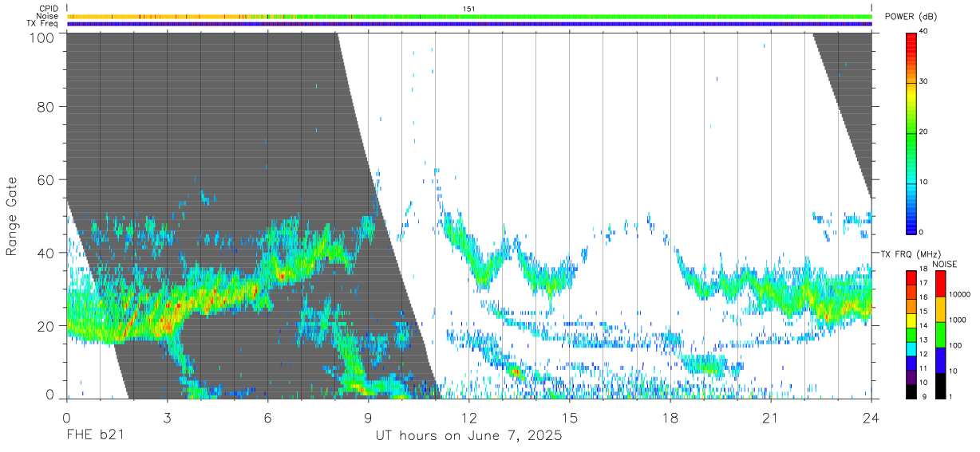
Task: Click noise scale value '1000'
Action: pos(956,320)
